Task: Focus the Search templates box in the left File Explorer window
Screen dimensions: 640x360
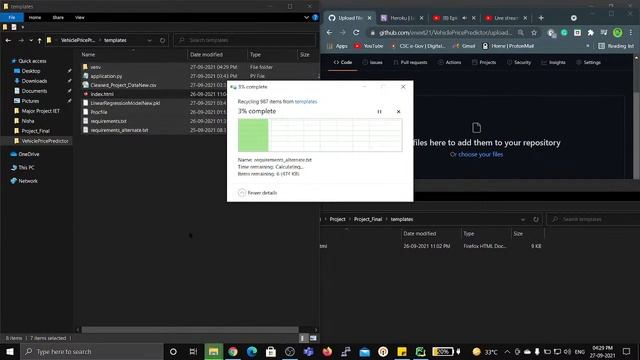Action: pyautogui.click(x=245, y=40)
